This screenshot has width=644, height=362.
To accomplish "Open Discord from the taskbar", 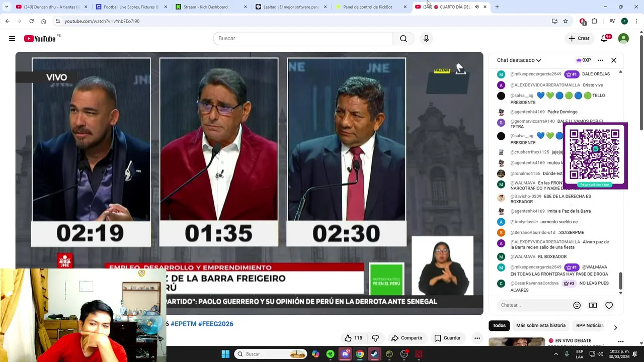I will point(345,354).
